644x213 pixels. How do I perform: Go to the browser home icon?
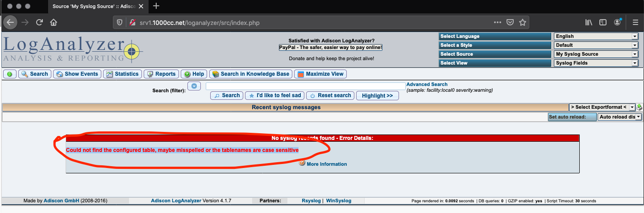tap(54, 22)
